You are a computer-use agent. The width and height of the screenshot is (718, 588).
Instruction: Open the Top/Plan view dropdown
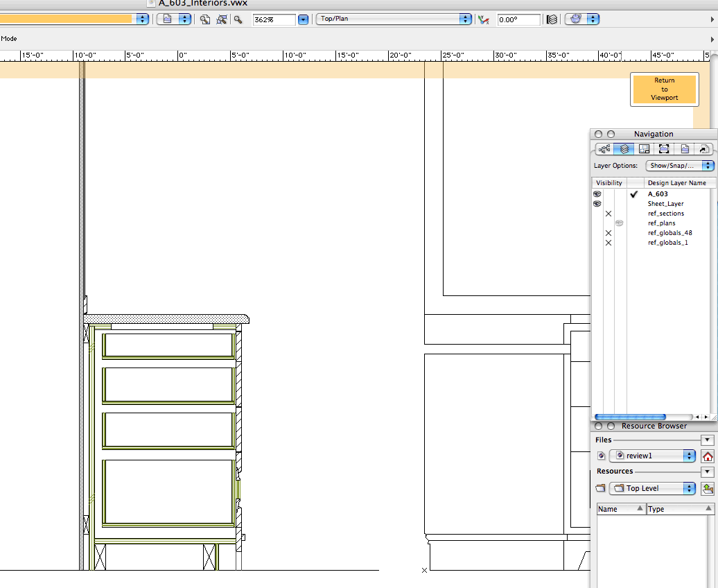[394, 19]
